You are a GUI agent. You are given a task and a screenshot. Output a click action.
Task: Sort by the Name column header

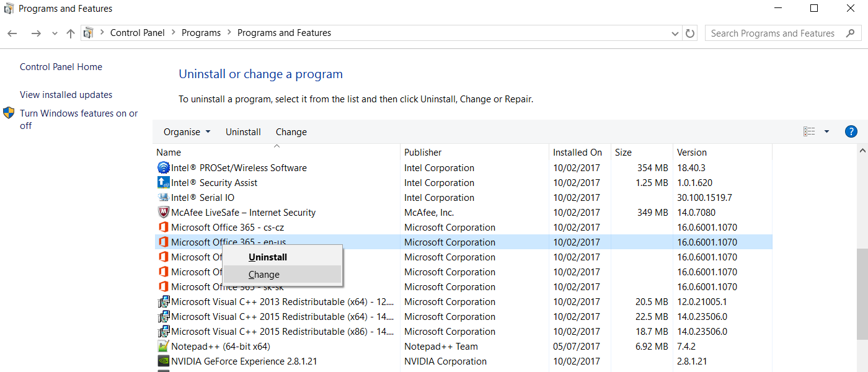277,153
